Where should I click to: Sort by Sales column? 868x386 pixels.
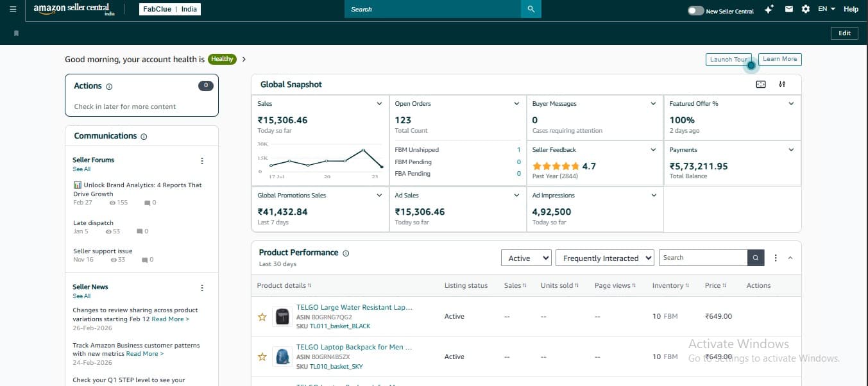point(515,286)
